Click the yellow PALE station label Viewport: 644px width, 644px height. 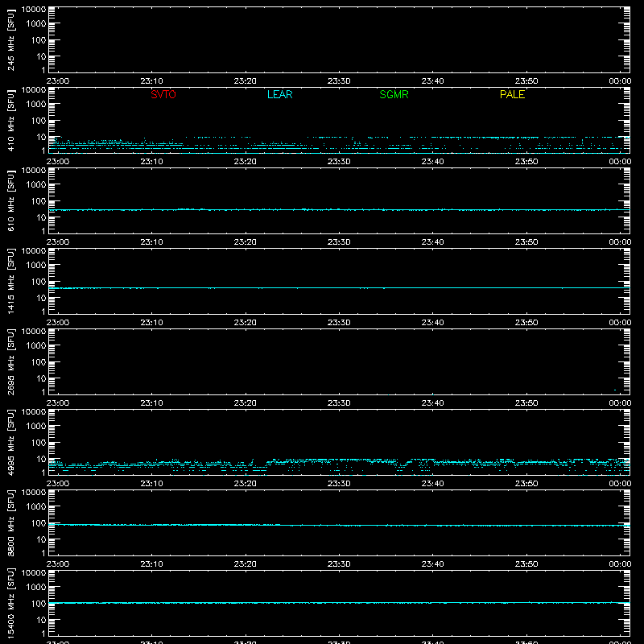tap(512, 94)
